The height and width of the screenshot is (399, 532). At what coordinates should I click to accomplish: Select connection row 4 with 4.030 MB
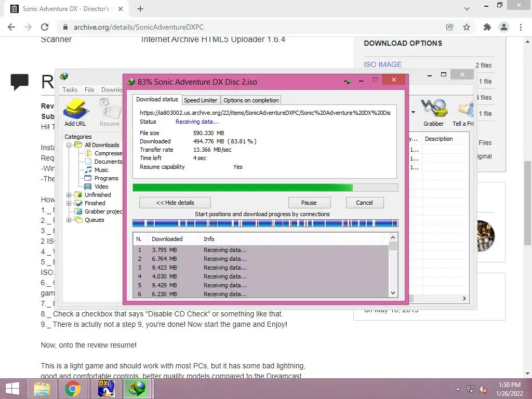(x=261, y=276)
